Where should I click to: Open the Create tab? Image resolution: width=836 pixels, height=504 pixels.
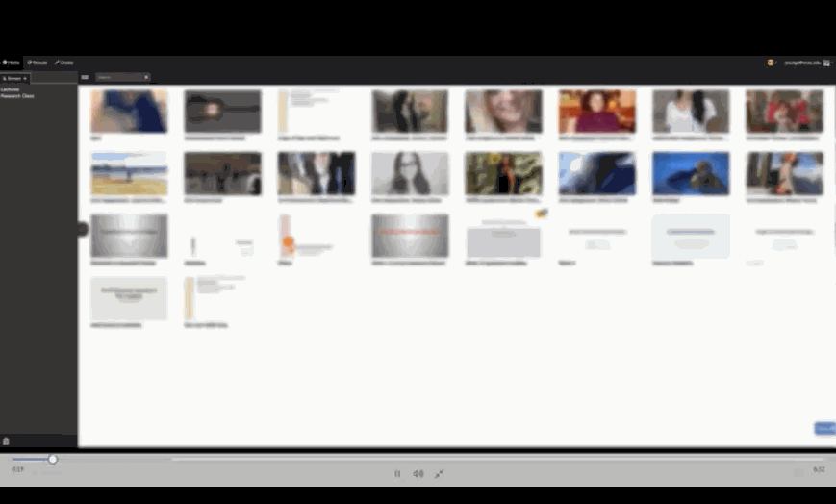(64, 63)
